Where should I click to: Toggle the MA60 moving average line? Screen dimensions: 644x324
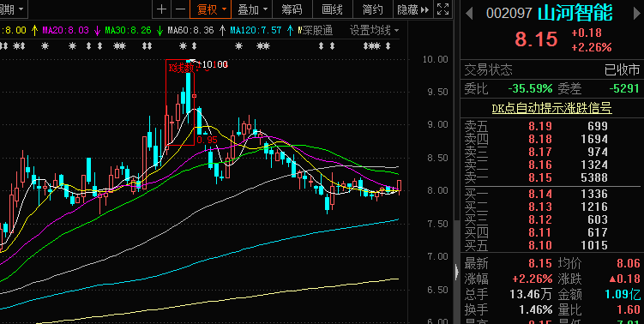coord(190,30)
